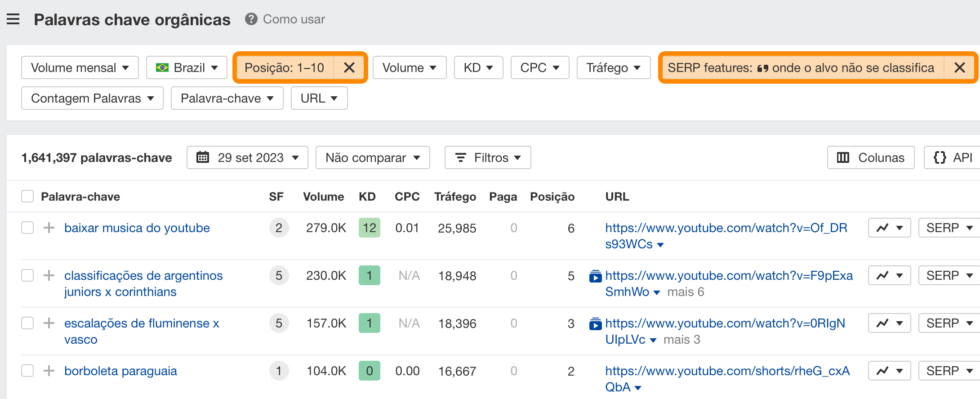Screen dimensions: 980x399
Task: Open the calendar date picker 29 set 2023
Action: tap(247, 157)
